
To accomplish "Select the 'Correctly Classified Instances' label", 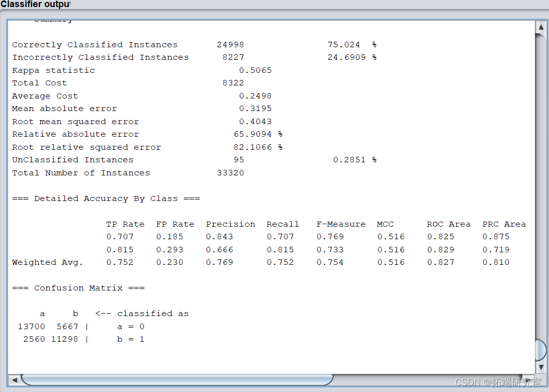I will coord(95,45).
